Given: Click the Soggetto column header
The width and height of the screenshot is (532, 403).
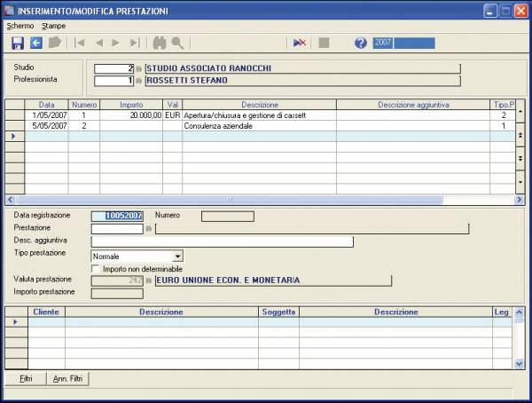Looking at the screenshot, I should 278,312.
